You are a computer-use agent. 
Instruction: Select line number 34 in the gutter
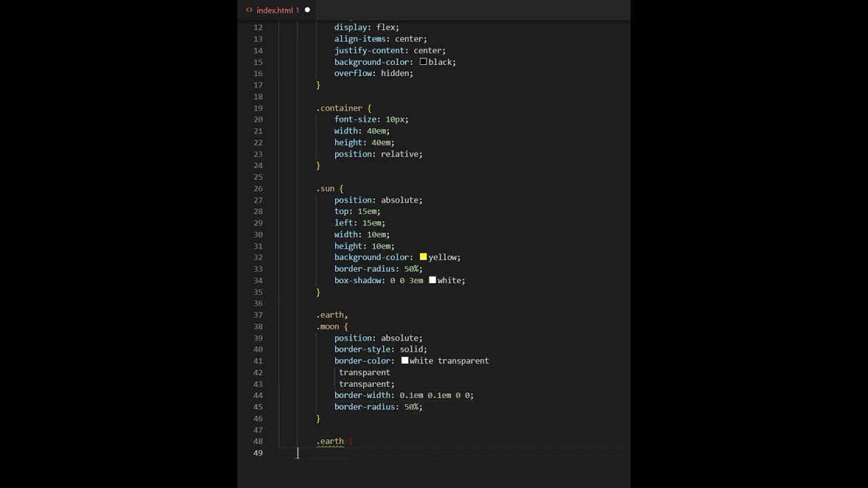[258, 280]
